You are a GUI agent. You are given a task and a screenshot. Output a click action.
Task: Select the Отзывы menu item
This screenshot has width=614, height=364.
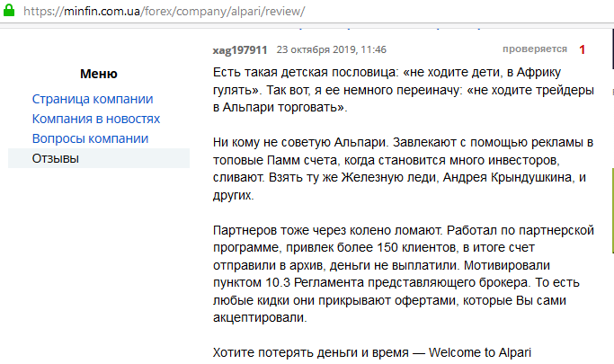(55, 158)
